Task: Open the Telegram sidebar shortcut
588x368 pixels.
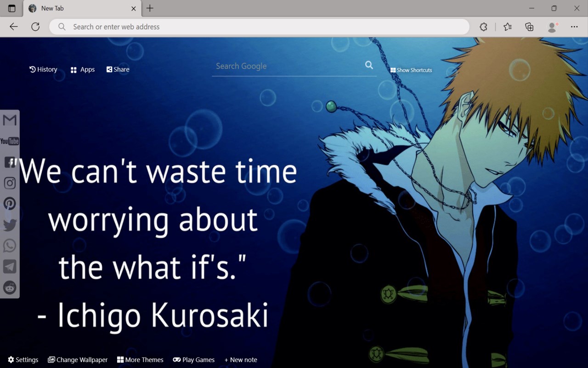Action: coord(10,267)
